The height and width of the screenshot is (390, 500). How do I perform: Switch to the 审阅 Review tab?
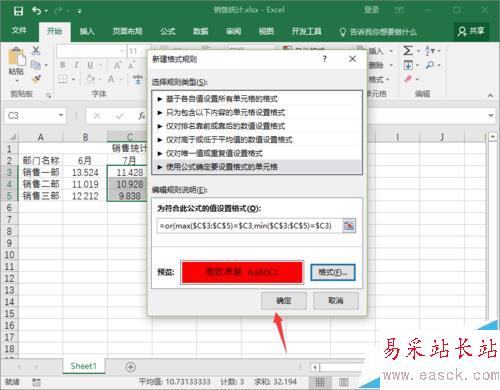tap(233, 32)
